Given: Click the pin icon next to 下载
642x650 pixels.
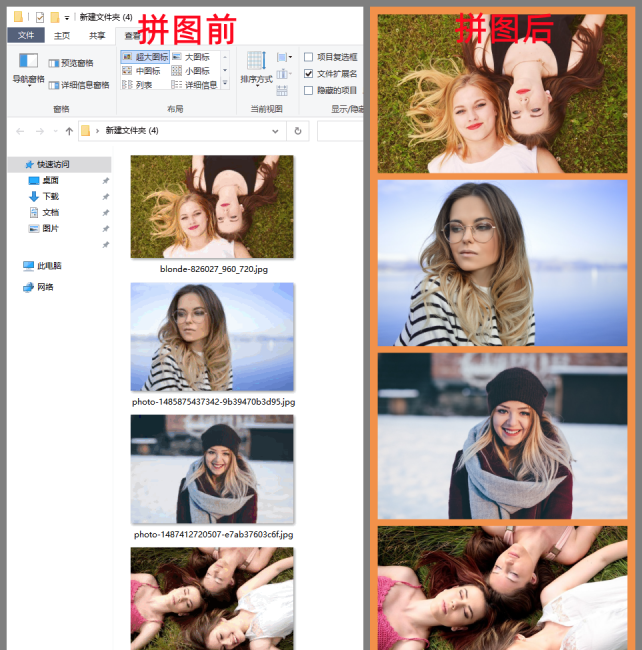Looking at the screenshot, I should tap(106, 196).
